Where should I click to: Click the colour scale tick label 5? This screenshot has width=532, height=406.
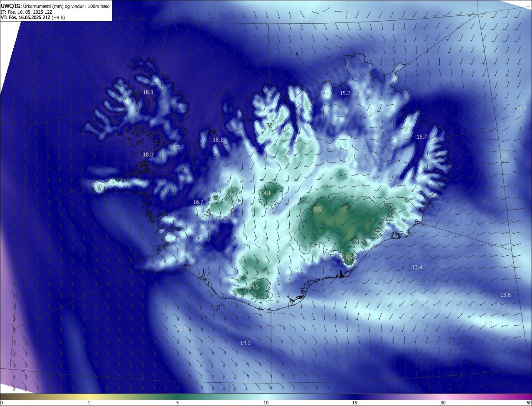click(177, 403)
